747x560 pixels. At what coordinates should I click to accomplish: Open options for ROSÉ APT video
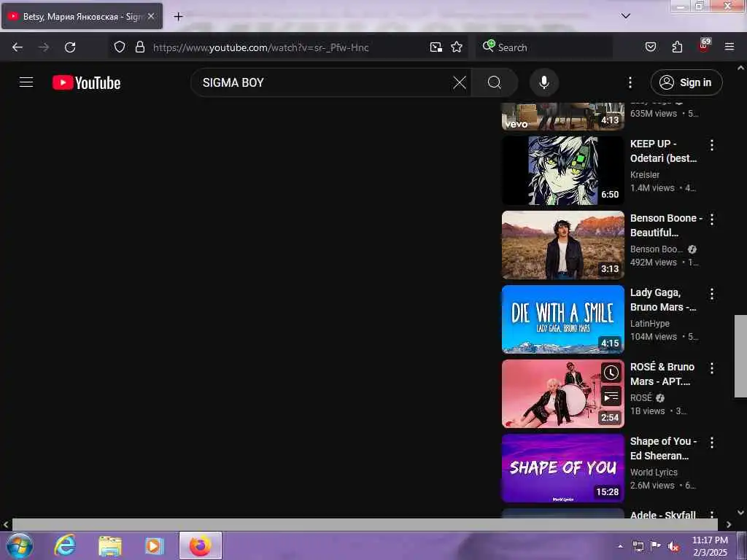(x=712, y=367)
